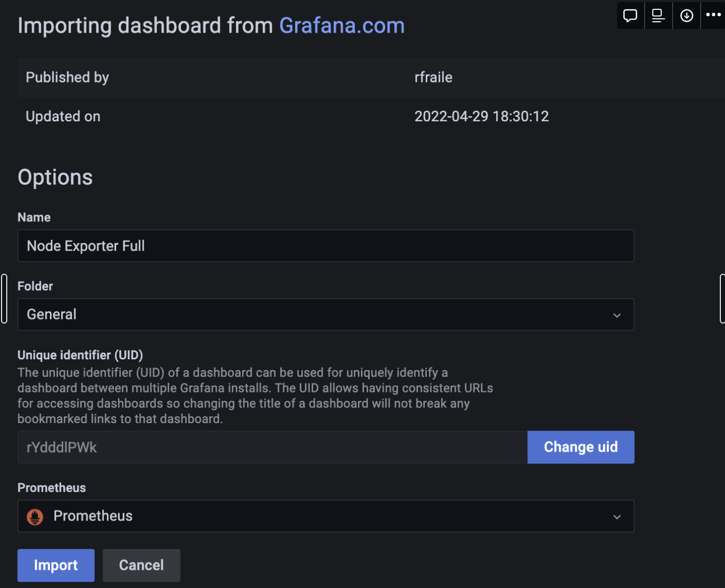
Task: Click the Prometheus flame logo icon
Action: click(x=35, y=516)
